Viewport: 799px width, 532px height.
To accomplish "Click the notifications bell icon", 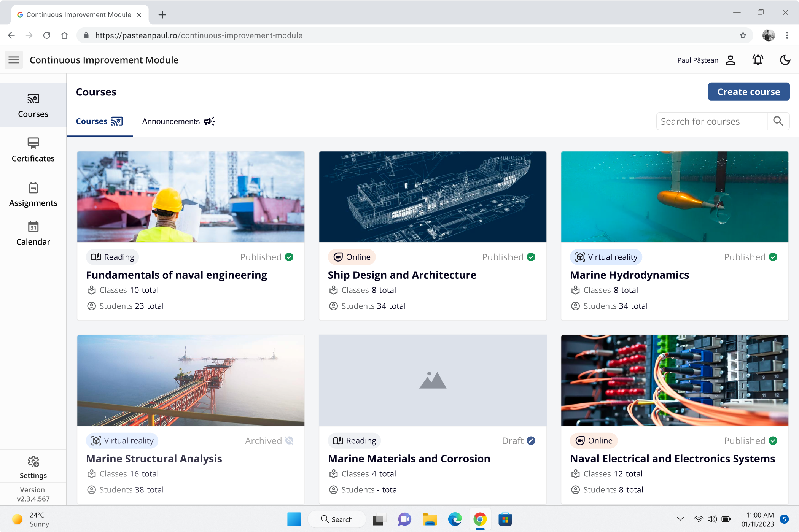I will [758, 60].
